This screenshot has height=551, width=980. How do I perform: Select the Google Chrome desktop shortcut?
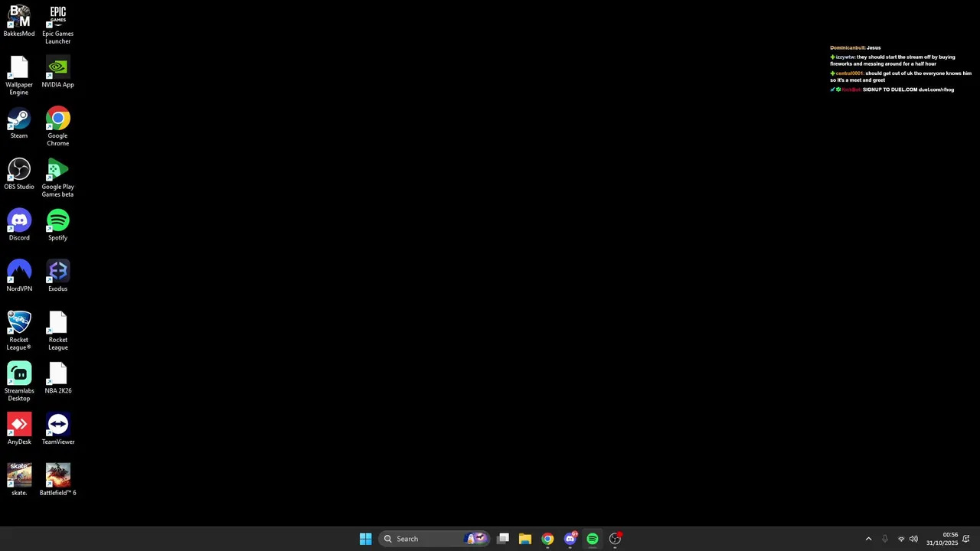57,126
